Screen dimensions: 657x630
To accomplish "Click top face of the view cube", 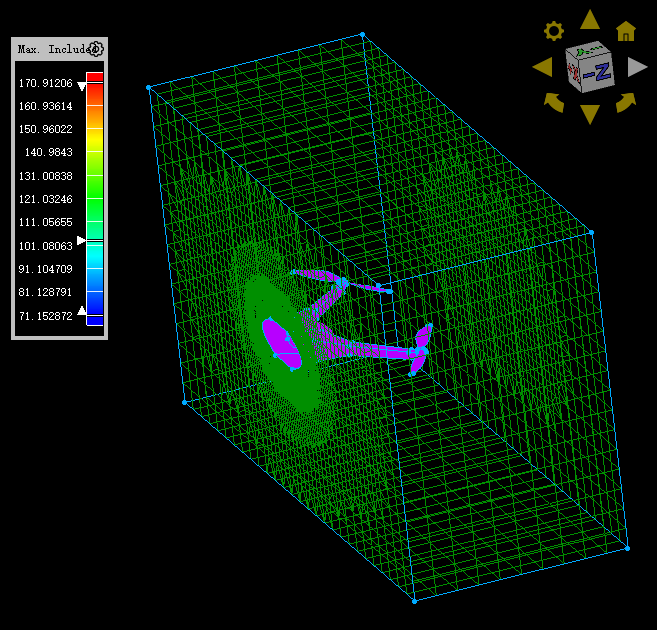I will click(x=586, y=50).
